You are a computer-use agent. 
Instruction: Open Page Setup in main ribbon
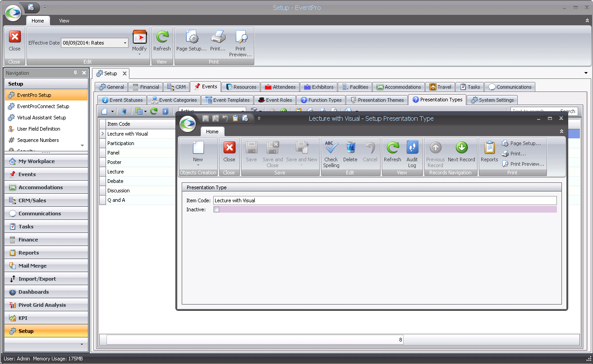(x=192, y=37)
